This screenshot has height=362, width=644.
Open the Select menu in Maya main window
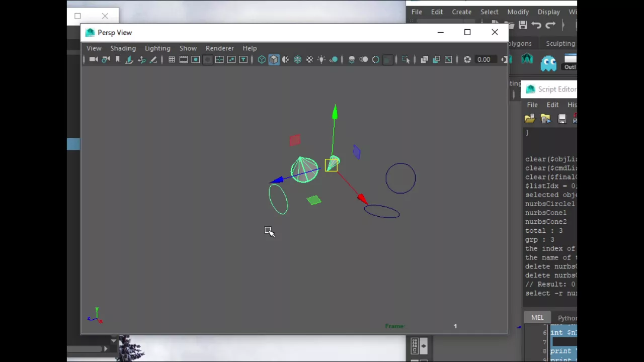490,12
